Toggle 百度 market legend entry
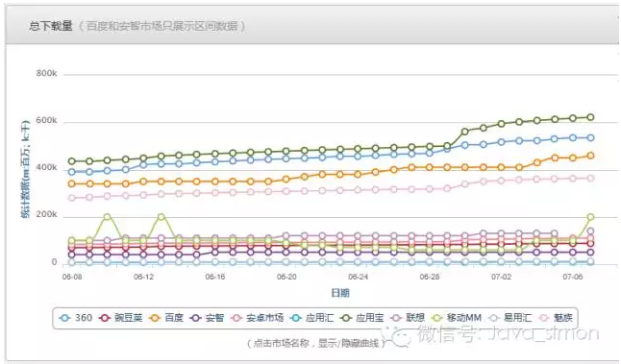 tap(166, 318)
